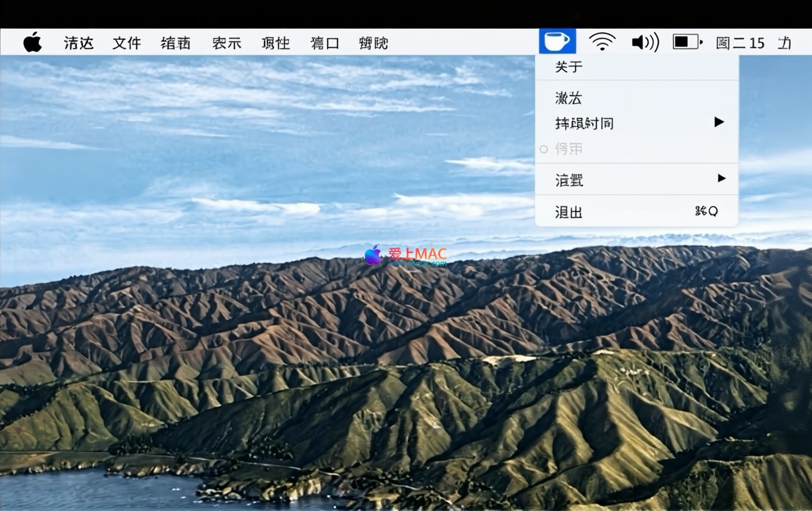Choose 关于 from the coffee cup menu
This screenshot has height=511, width=812.
[x=568, y=67]
